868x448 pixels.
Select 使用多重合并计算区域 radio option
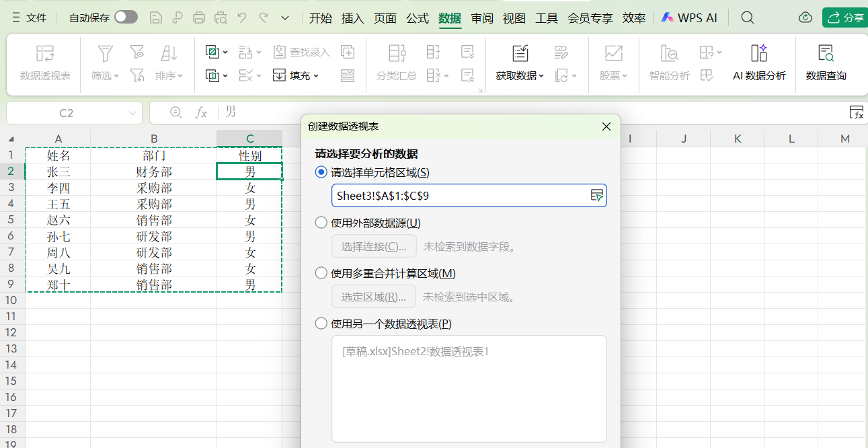pyautogui.click(x=321, y=273)
